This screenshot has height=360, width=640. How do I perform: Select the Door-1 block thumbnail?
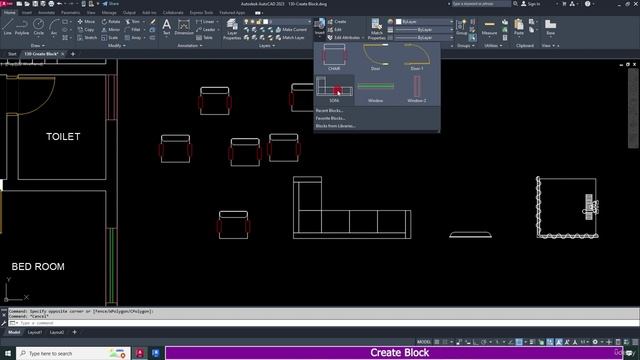click(417, 57)
